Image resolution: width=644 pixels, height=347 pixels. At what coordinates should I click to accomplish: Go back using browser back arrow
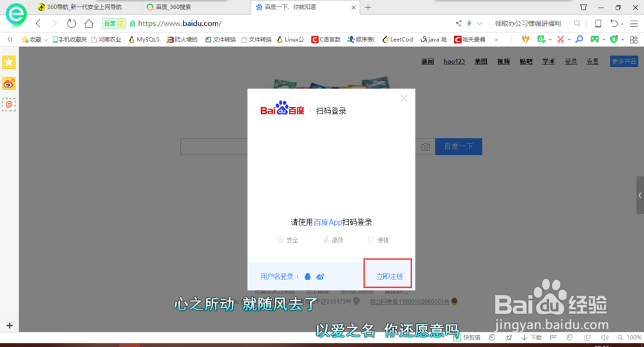(x=38, y=23)
